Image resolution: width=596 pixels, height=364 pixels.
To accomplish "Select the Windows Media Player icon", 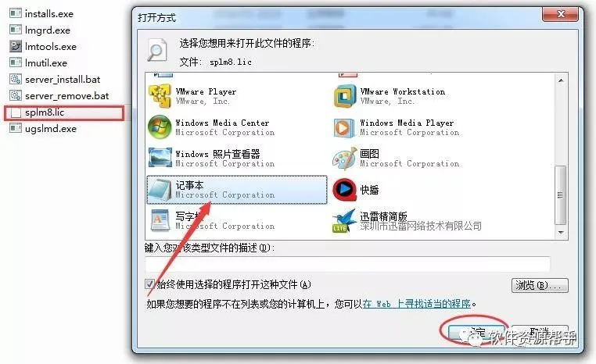I will tap(345, 127).
